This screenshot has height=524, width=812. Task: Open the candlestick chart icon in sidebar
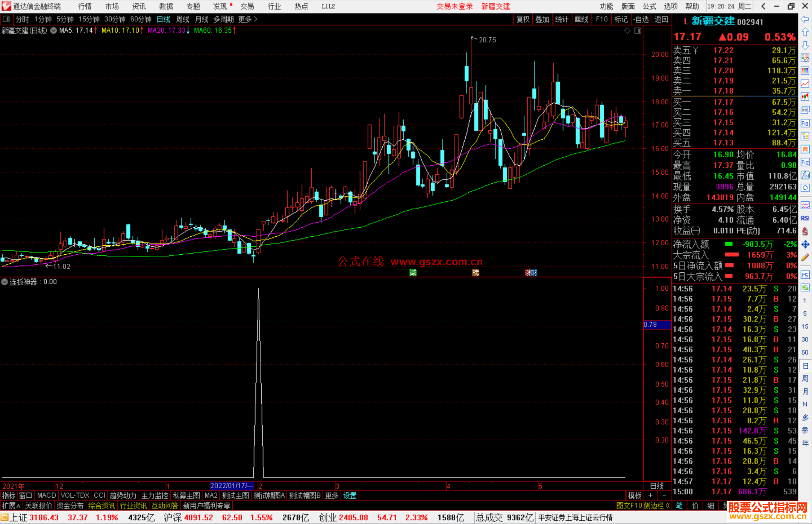pyautogui.click(x=805, y=97)
